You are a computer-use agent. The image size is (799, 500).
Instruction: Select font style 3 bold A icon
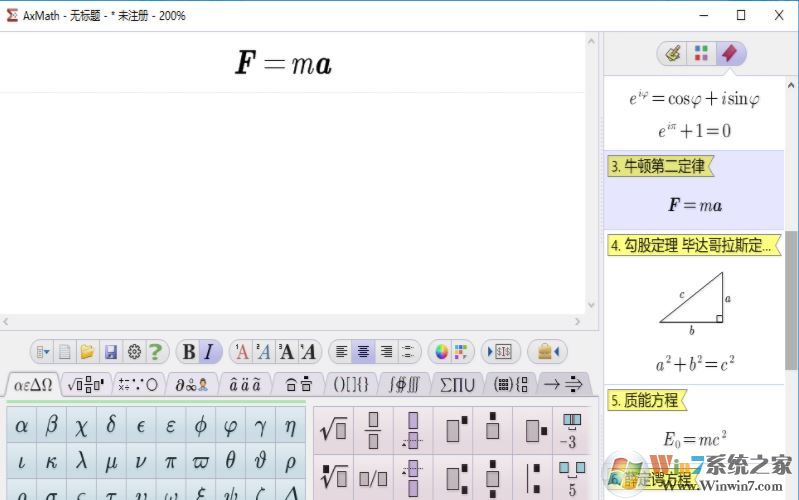pyautogui.click(x=286, y=352)
